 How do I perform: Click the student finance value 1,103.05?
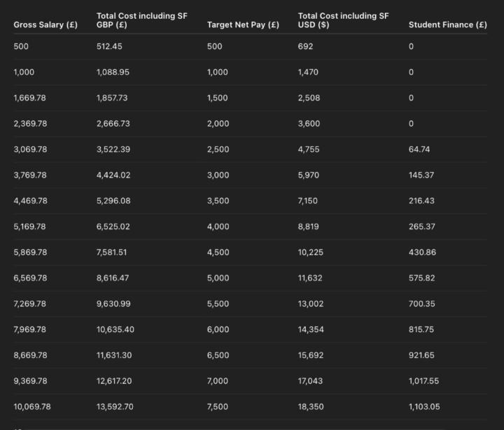424,406
